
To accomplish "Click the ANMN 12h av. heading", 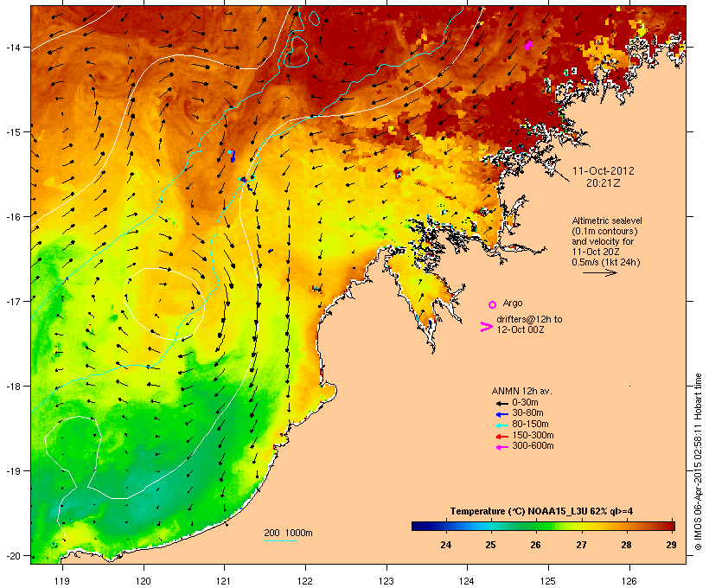I will (521, 391).
